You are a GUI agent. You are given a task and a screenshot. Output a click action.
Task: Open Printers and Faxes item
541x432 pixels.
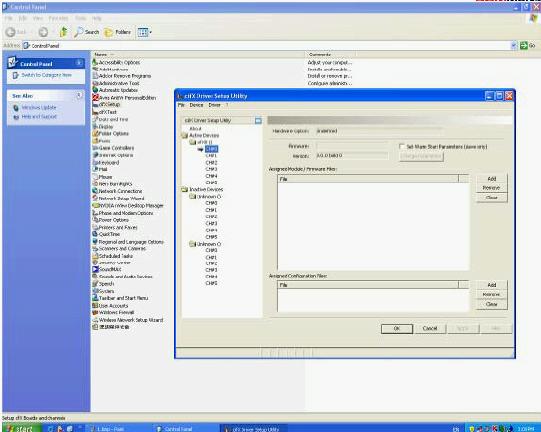(115, 227)
